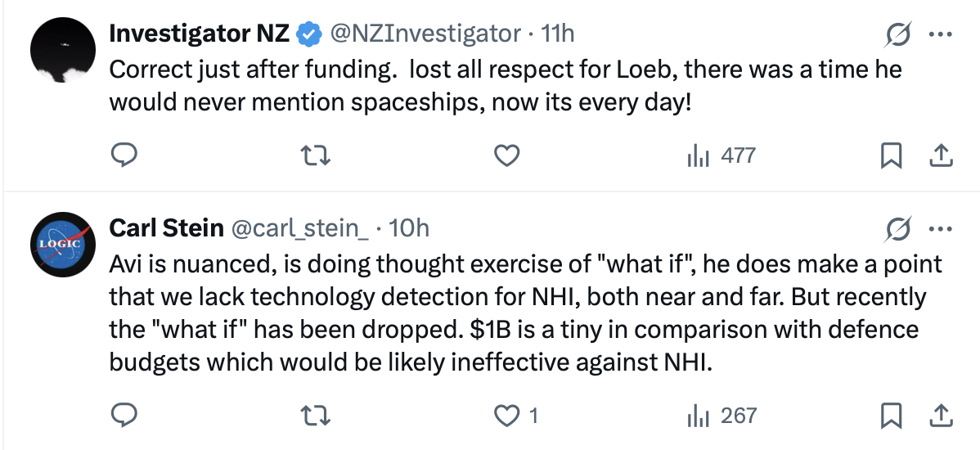Reply to Investigator NZ's tweet
Viewport: 980px width, 450px height.
click(123, 155)
